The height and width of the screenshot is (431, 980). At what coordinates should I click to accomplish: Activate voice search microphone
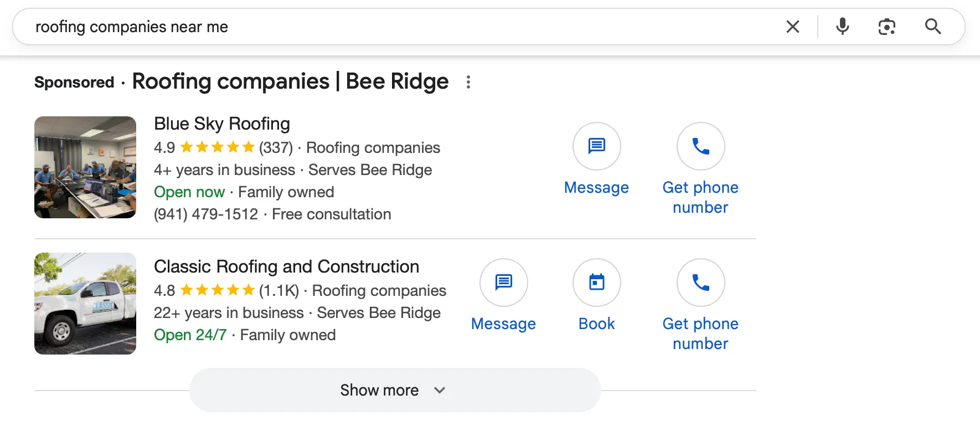click(842, 26)
